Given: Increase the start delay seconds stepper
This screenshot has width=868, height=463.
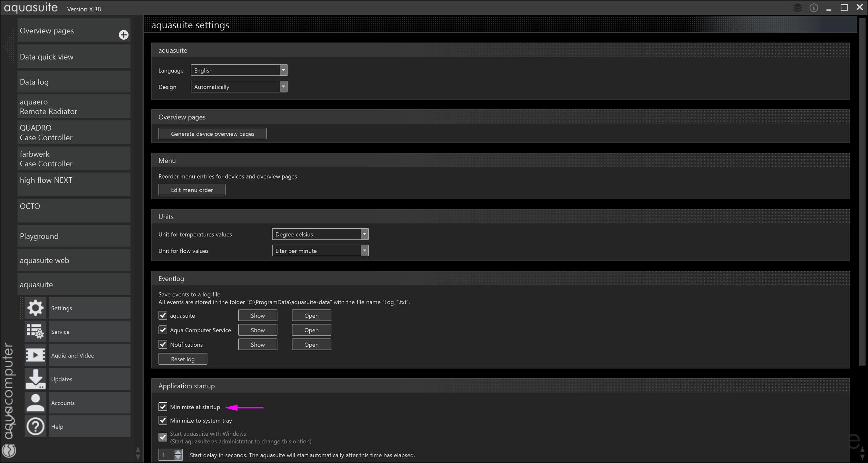Looking at the screenshot, I should pyautogui.click(x=178, y=452).
